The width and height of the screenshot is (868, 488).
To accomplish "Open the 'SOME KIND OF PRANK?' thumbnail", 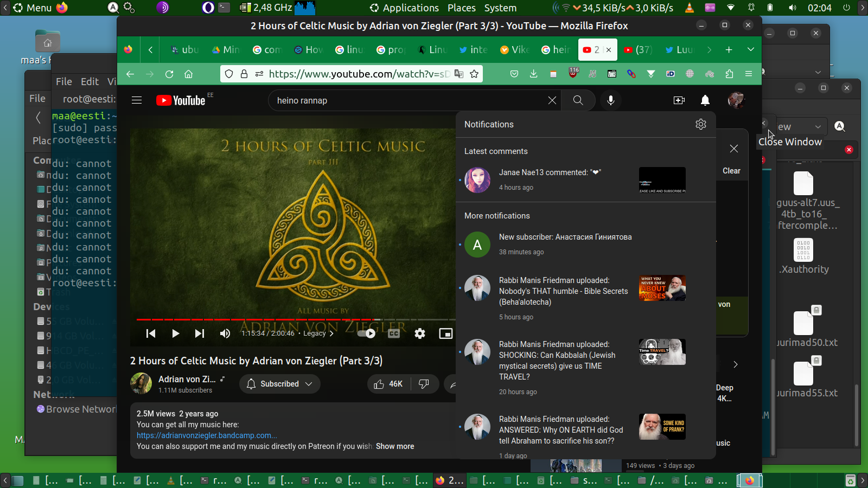I will tap(662, 427).
